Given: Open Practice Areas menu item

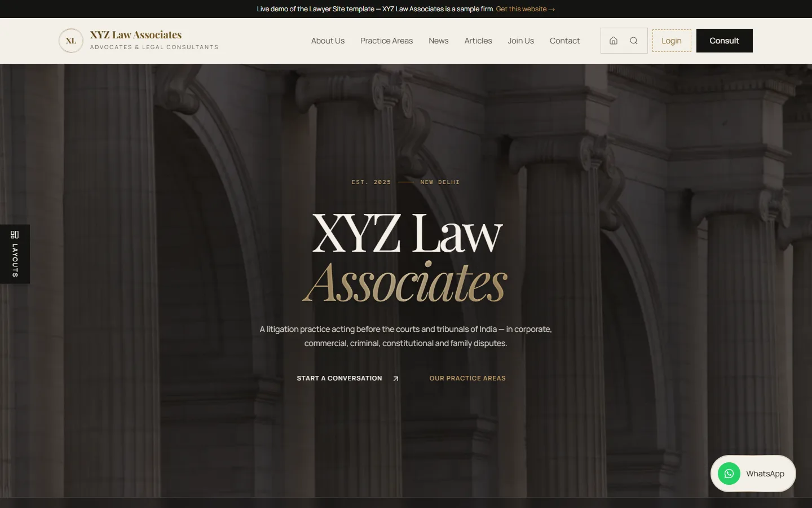Looking at the screenshot, I should (x=386, y=41).
